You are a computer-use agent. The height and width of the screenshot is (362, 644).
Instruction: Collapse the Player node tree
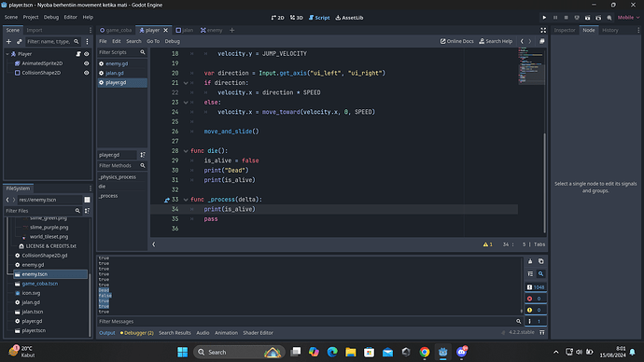(x=7, y=54)
